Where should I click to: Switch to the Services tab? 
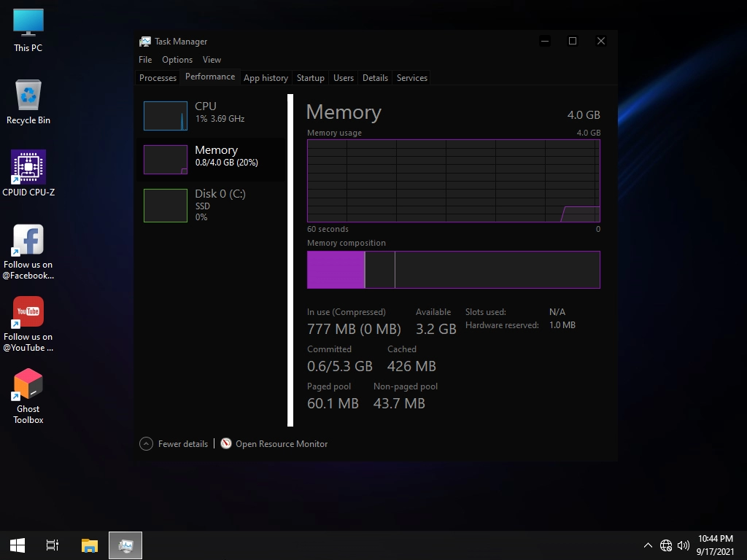[412, 77]
